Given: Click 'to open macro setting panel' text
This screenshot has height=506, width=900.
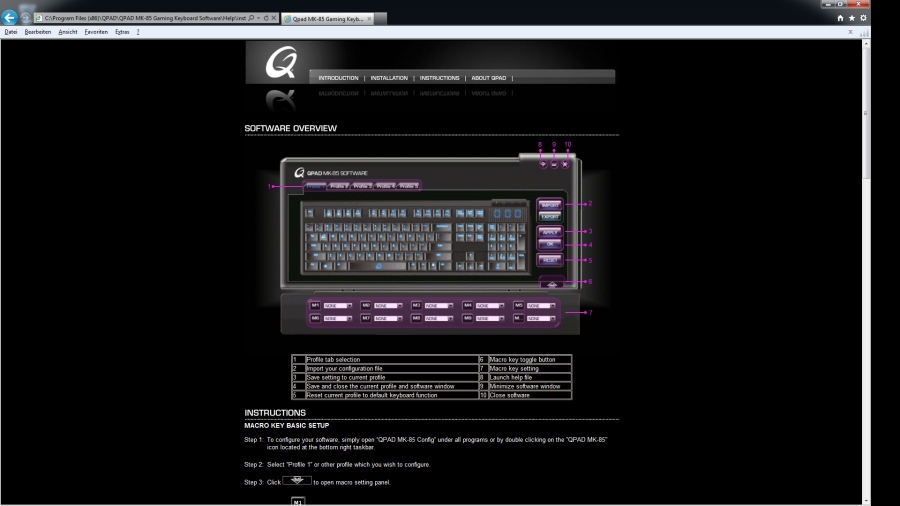Looking at the screenshot, I should (x=352, y=482).
